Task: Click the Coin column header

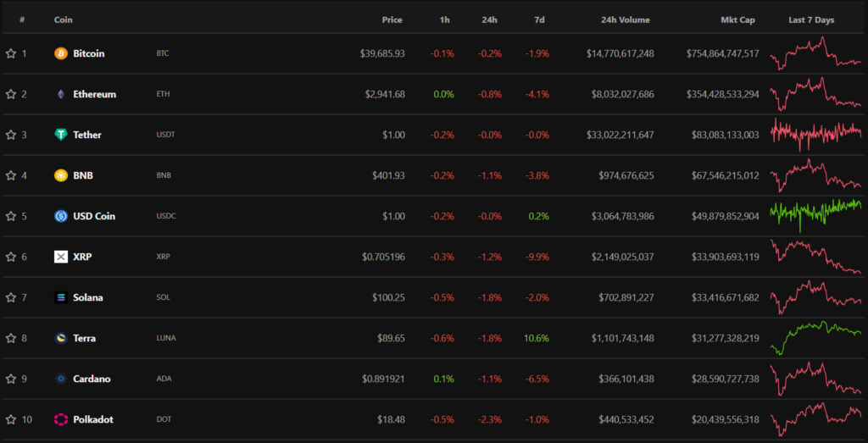Action: point(63,19)
